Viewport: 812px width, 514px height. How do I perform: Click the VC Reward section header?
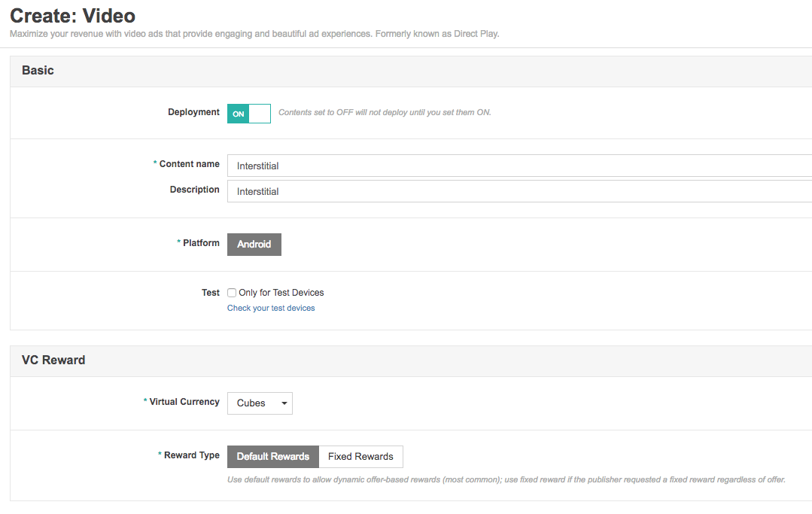[53, 360]
